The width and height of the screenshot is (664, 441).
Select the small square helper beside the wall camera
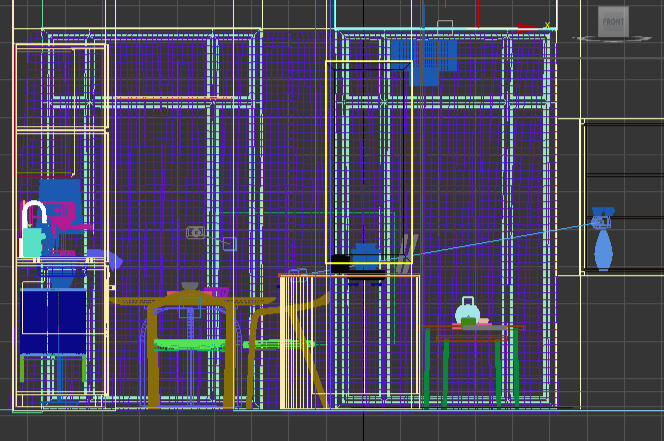[x=229, y=243]
